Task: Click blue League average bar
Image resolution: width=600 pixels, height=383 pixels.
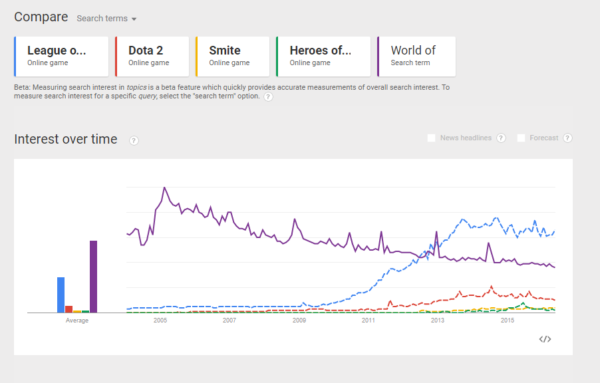Action: coord(61,295)
